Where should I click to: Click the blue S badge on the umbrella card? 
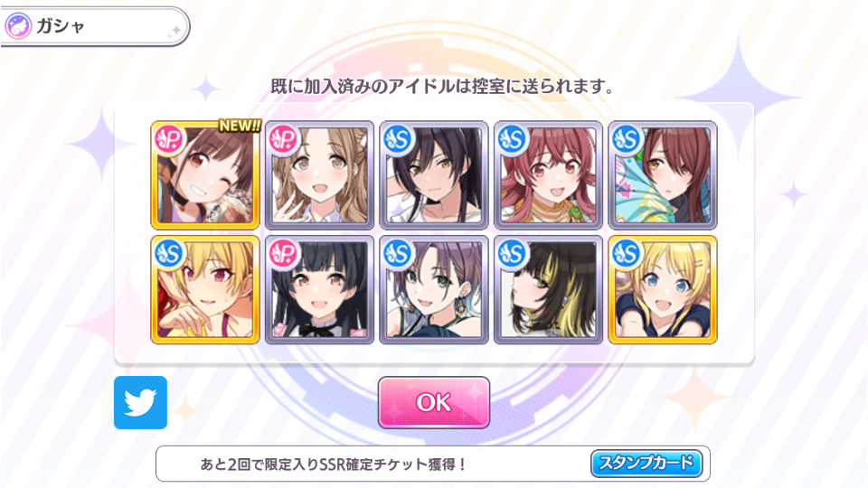point(627,139)
